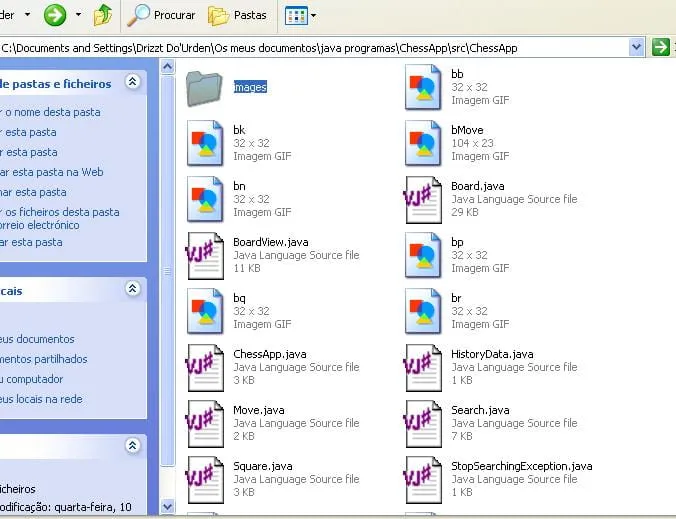The image size is (676, 519).
Task: Click 'os ficheiros desta pasta' email link
Action: 59,219
